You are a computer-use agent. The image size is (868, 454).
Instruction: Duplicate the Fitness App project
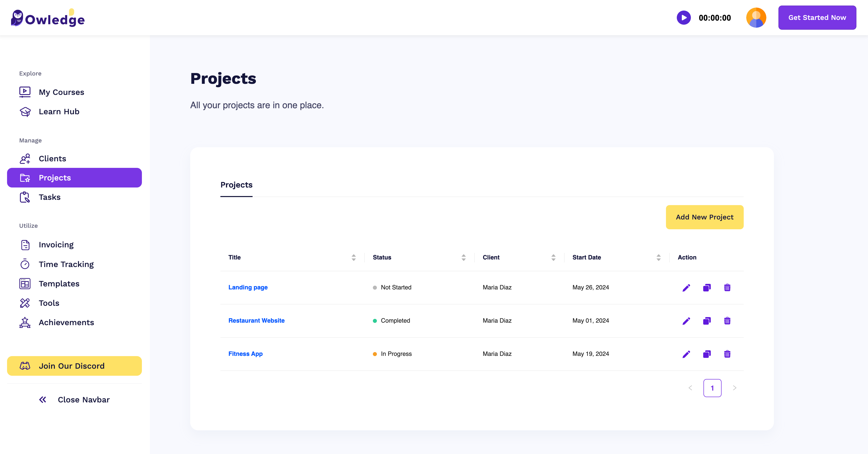click(x=706, y=354)
